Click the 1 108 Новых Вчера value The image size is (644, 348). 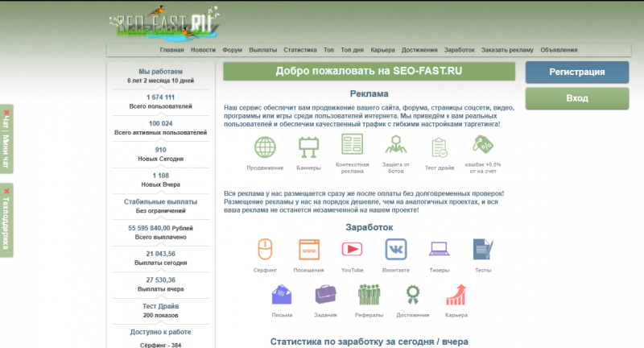[160, 176]
